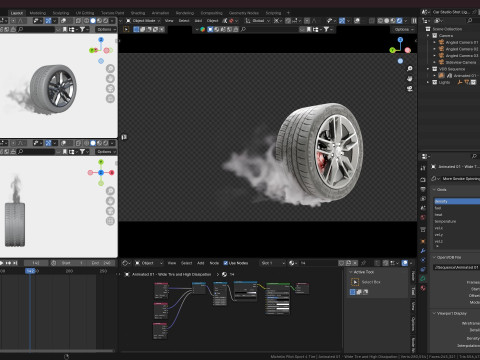This screenshot has width=480, height=360.
Task: Open the main viewport Options dropdown
Action: point(404,29)
